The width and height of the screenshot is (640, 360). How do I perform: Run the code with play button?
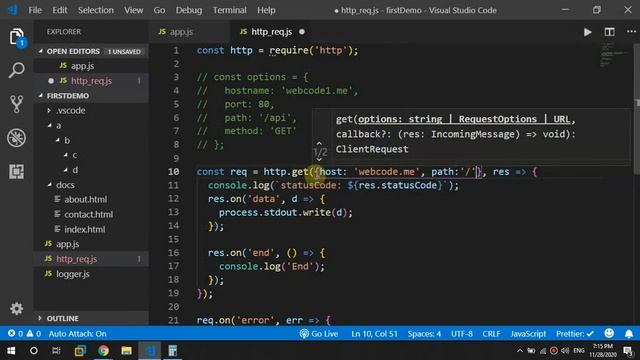coord(587,32)
